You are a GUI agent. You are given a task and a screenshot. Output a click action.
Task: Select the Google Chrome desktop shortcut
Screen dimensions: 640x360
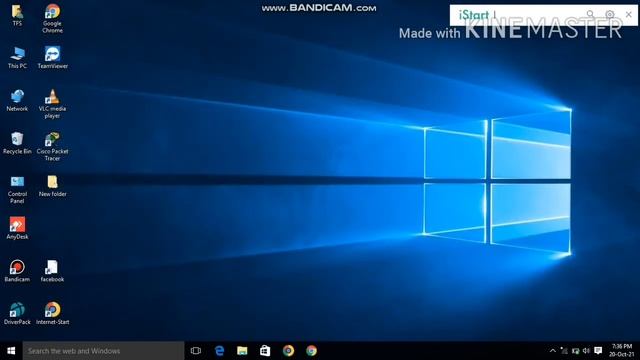tap(52, 18)
